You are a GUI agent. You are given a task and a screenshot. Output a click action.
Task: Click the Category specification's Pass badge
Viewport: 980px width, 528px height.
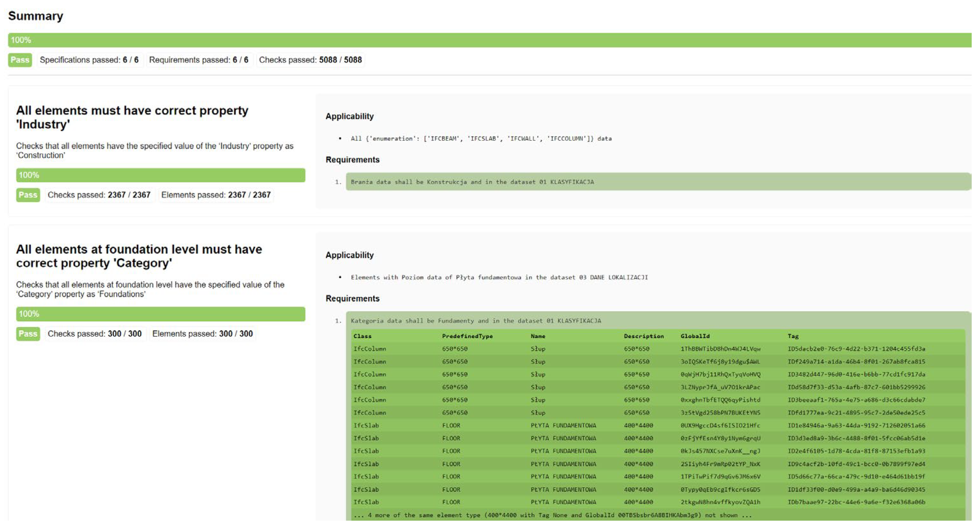tap(28, 333)
